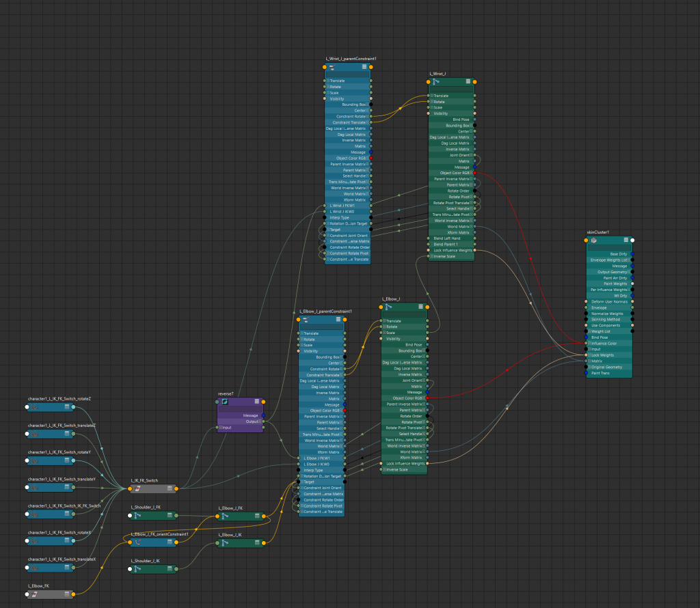Click the constraint icon on L_Wrist_J_parentConstraint1 node

pos(332,67)
